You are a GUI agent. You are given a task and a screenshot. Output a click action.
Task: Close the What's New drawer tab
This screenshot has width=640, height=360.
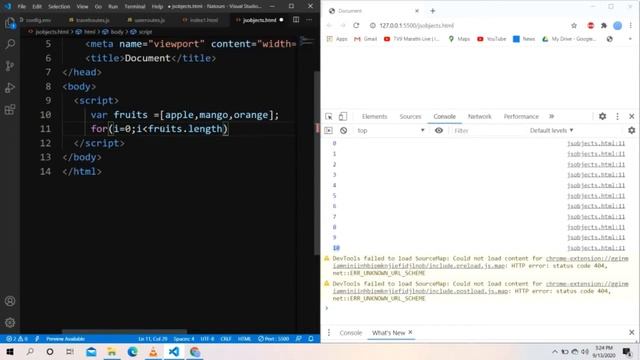[x=410, y=332]
